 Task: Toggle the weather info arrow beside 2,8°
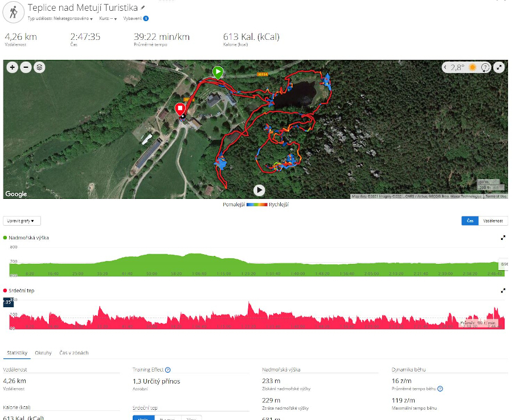(445, 67)
